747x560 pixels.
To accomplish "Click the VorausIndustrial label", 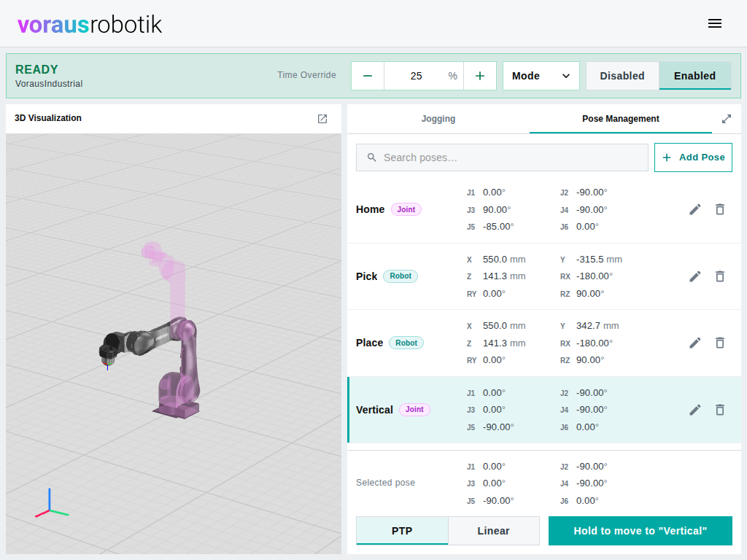I will click(x=49, y=84).
